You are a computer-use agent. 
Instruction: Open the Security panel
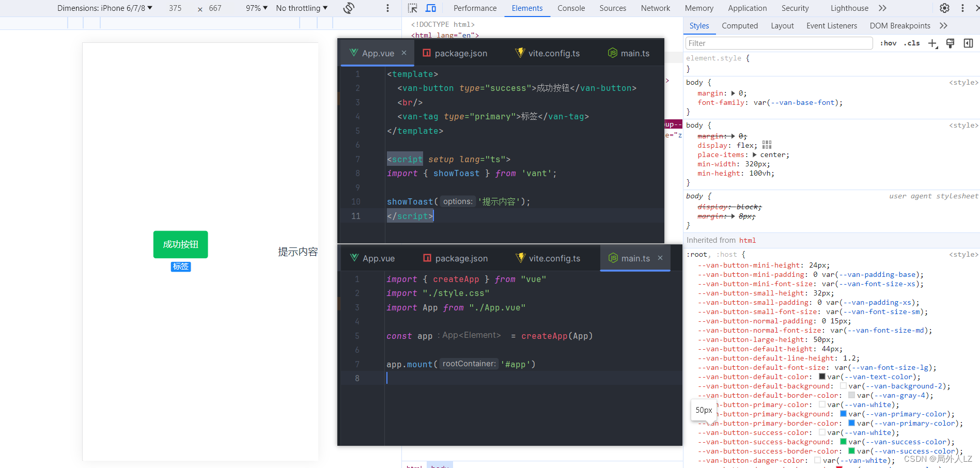click(795, 8)
